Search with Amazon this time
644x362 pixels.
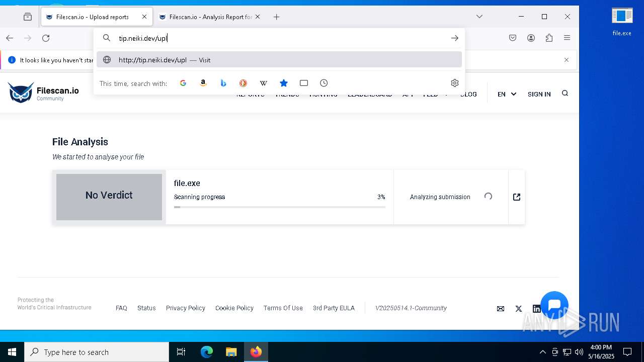click(203, 83)
